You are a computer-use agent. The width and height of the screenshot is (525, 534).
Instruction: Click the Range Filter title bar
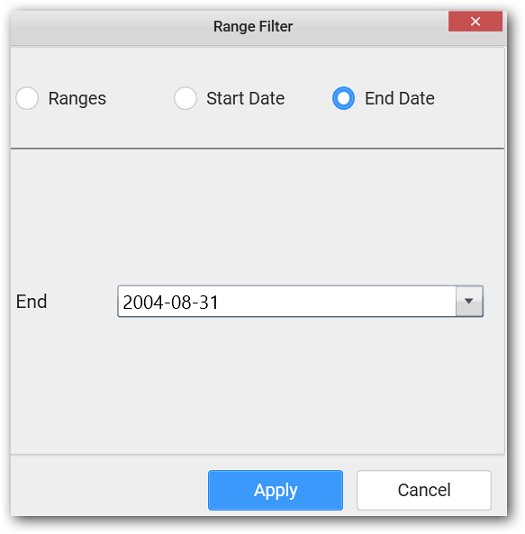(253, 27)
